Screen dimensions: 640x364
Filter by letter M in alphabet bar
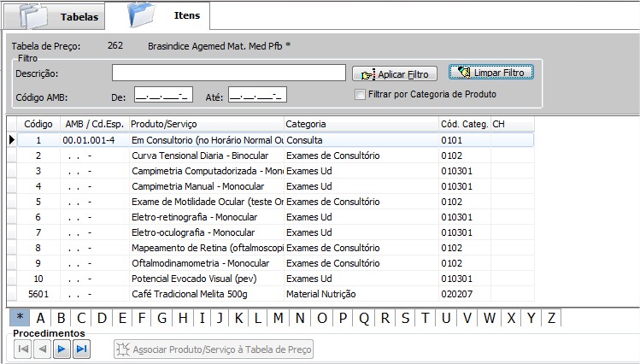(x=279, y=319)
